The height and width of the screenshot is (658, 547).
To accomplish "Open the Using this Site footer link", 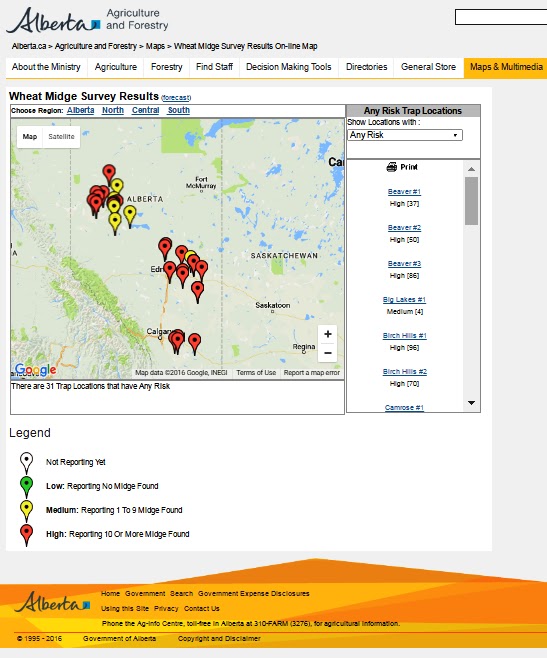I will [x=125, y=608].
